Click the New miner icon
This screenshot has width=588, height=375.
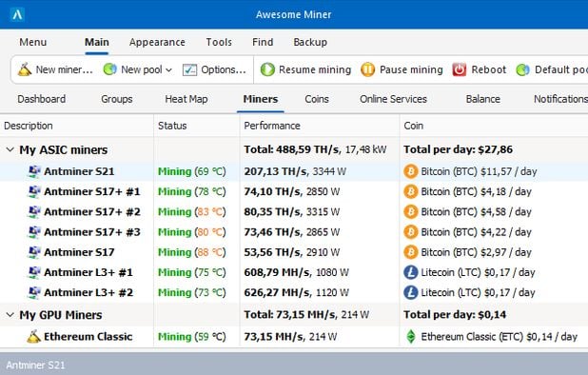coord(25,69)
